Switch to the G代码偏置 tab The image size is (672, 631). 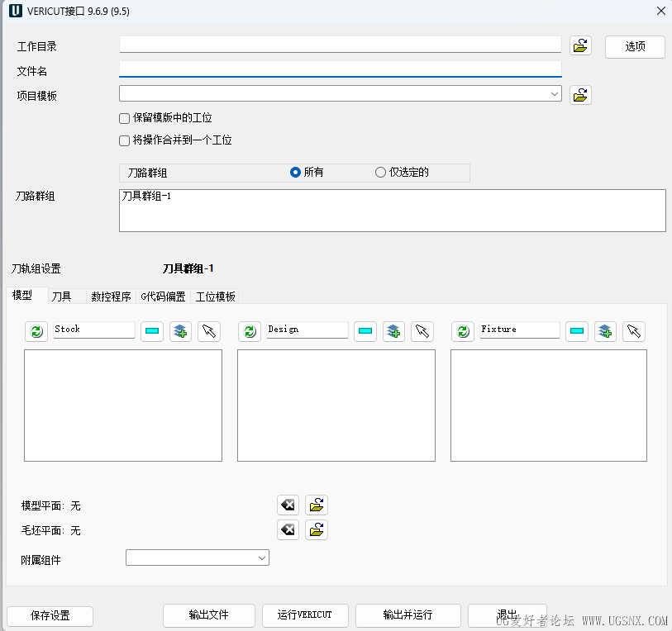point(163,297)
